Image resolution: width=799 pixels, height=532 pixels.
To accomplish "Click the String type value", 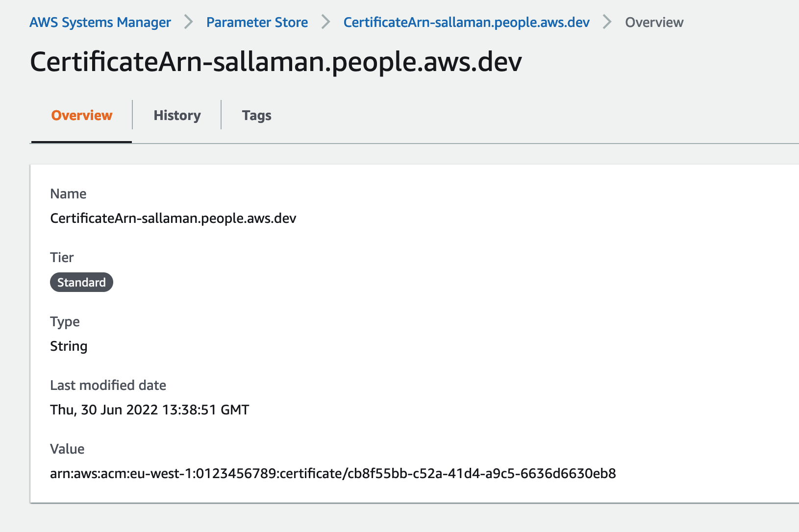I will 69,346.
